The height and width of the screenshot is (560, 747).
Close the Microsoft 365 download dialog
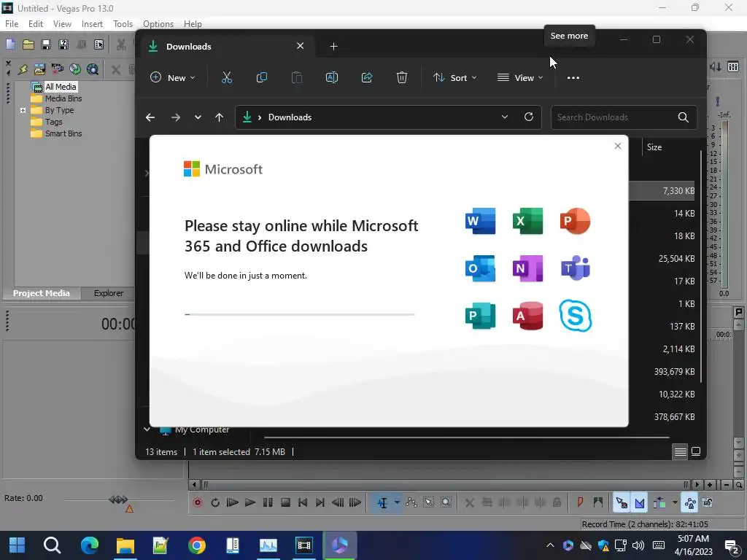click(618, 146)
